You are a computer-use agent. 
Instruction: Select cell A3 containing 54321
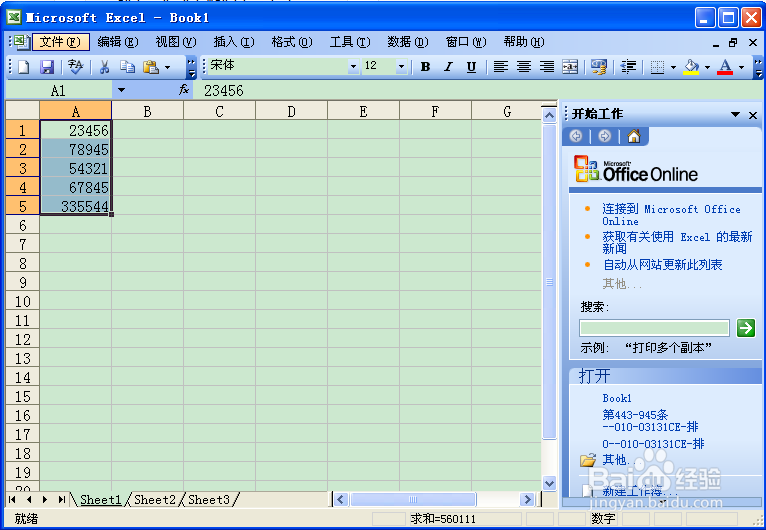76,169
